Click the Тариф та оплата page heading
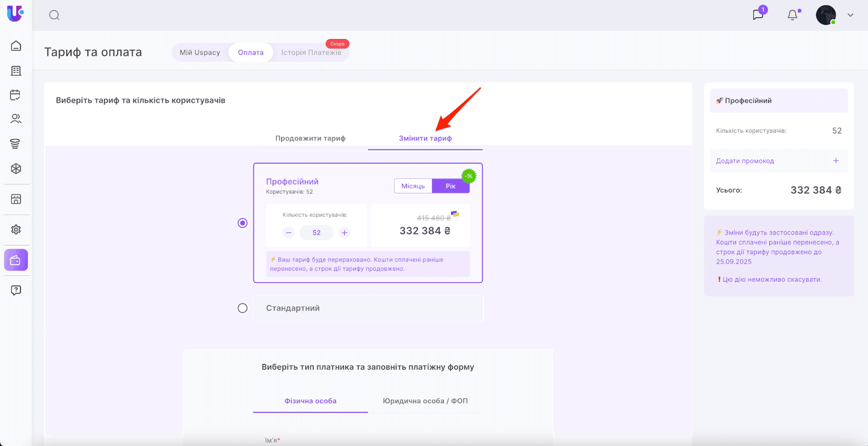Image resolution: width=868 pixels, height=446 pixels. pyautogui.click(x=93, y=53)
